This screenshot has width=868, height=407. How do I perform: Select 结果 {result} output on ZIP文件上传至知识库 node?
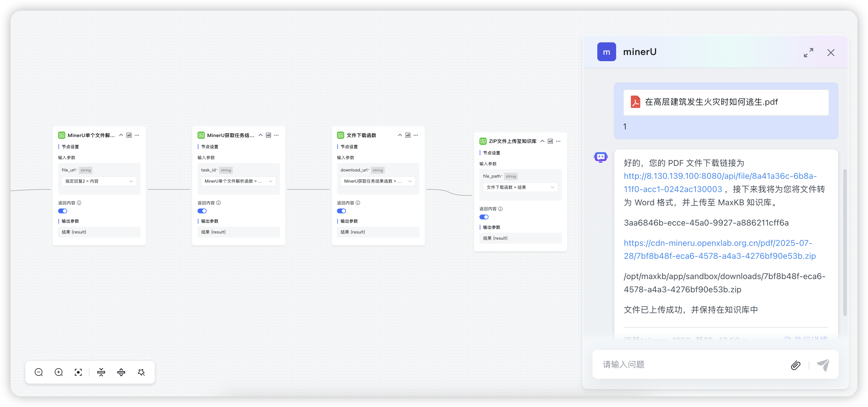tap(520, 238)
